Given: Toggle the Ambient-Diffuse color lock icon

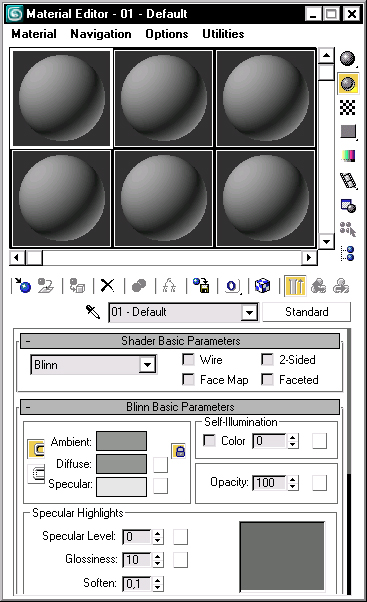Looking at the screenshot, I should 36,449.
